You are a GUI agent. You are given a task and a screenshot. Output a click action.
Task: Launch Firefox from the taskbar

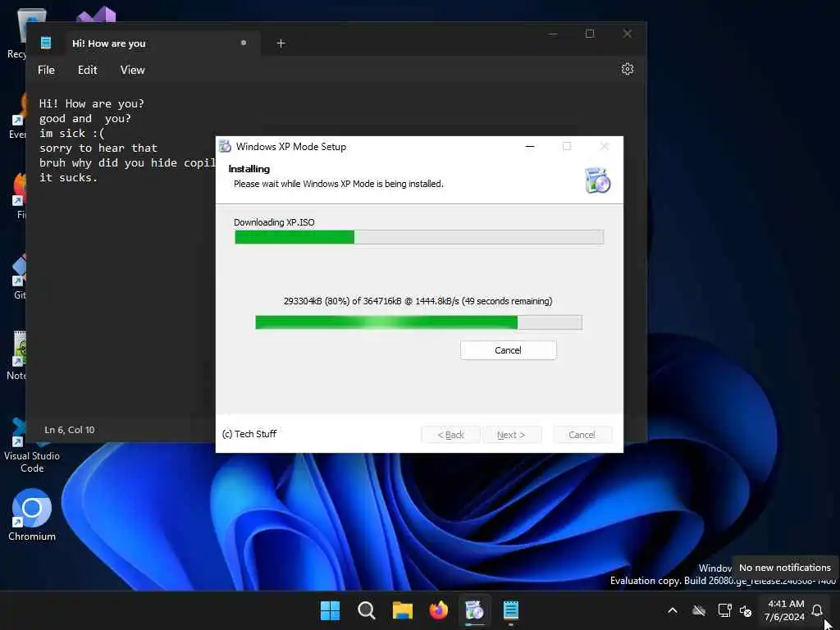point(439,610)
